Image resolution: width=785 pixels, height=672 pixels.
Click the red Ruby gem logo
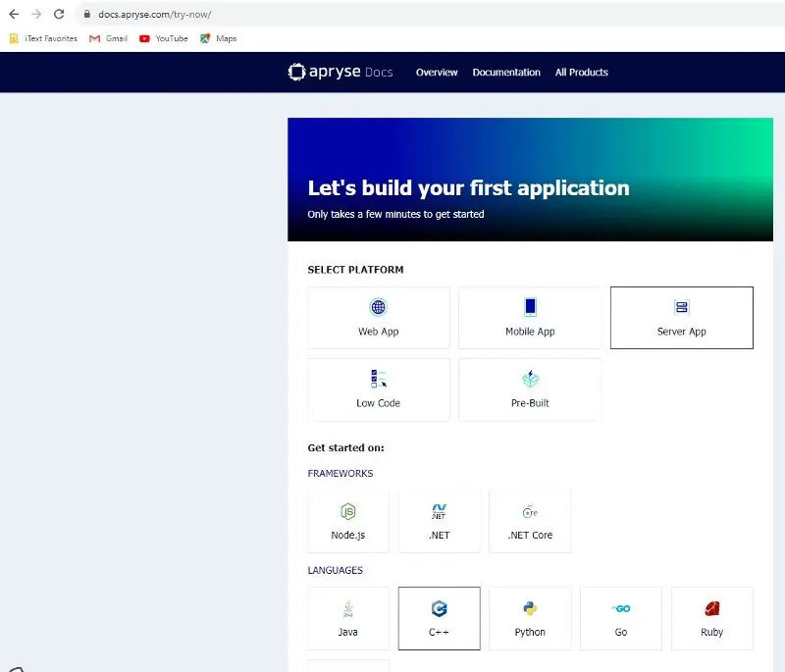[x=712, y=608]
